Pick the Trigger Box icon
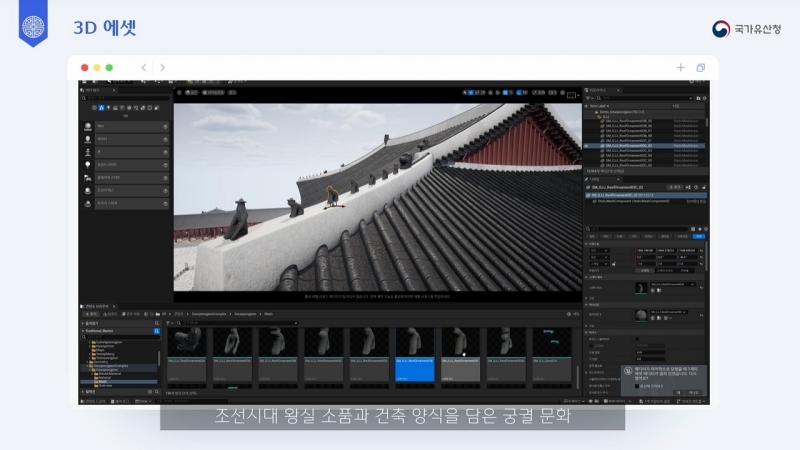The height and width of the screenshot is (450, 800). click(x=88, y=190)
